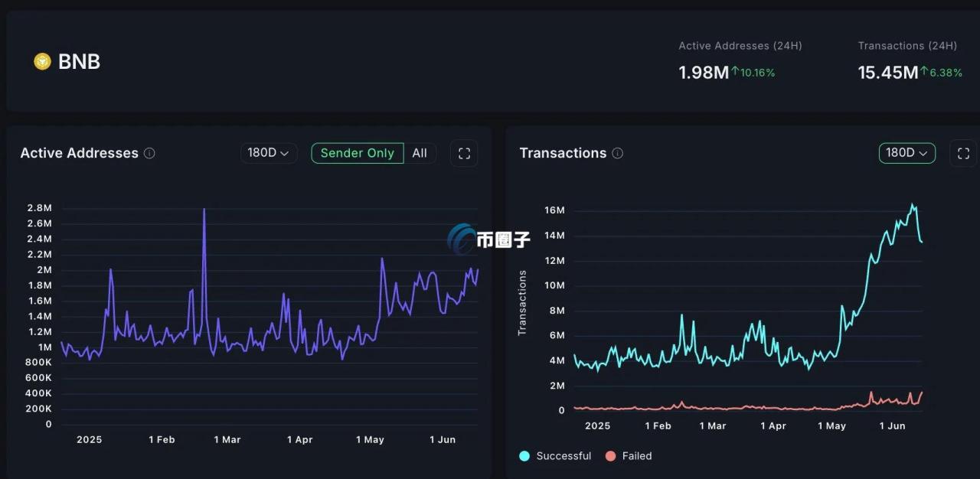Click the Active Addresses (24H) label
This screenshot has height=479, width=980.
tap(740, 46)
